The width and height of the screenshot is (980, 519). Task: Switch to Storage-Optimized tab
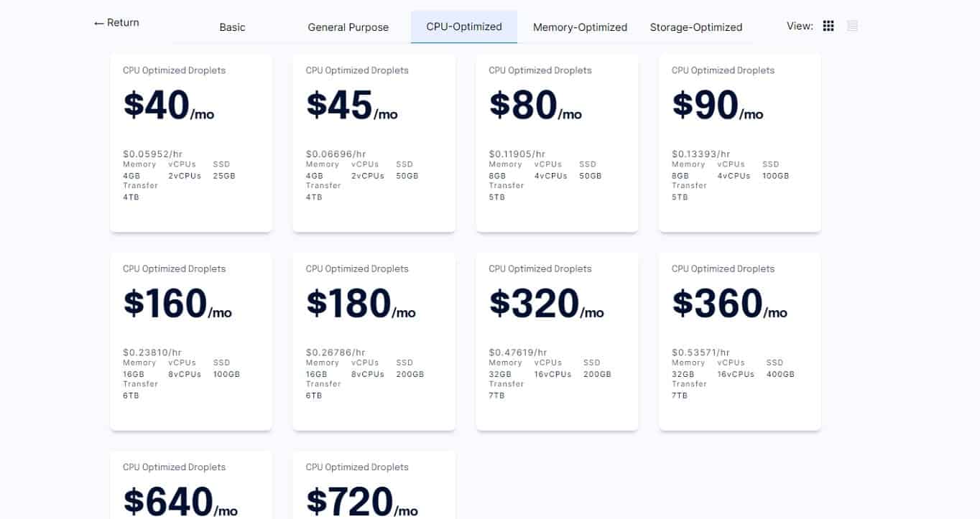pyautogui.click(x=696, y=27)
